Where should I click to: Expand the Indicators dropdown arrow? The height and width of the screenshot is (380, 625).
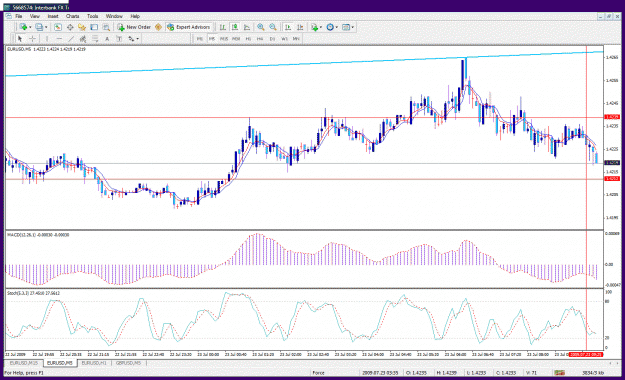click(x=321, y=27)
